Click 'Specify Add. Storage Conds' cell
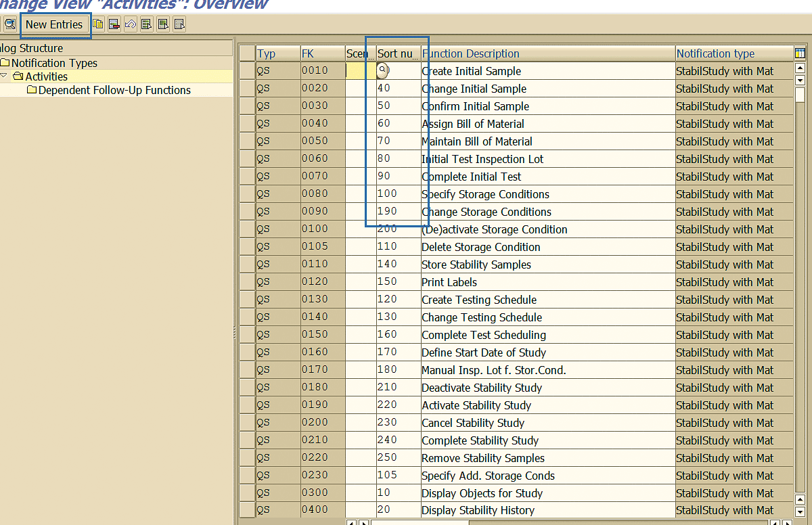This screenshot has width=812, height=525. coord(548,476)
